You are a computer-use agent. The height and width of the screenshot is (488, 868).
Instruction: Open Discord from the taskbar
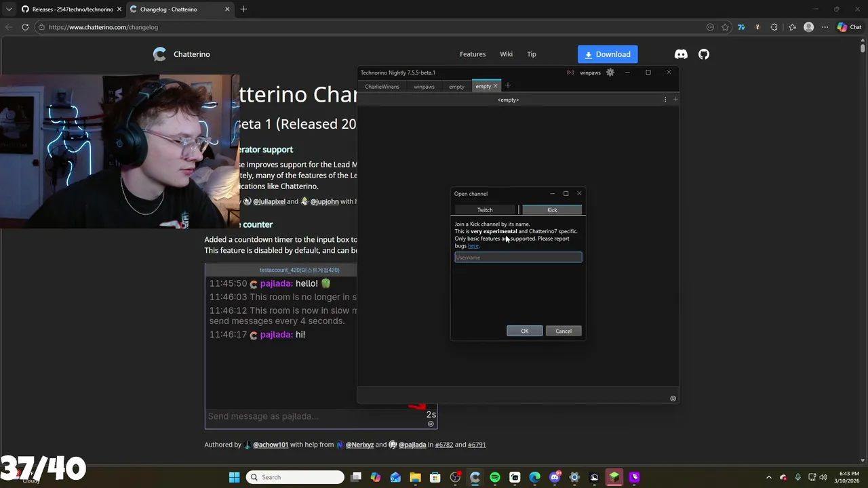click(555, 477)
